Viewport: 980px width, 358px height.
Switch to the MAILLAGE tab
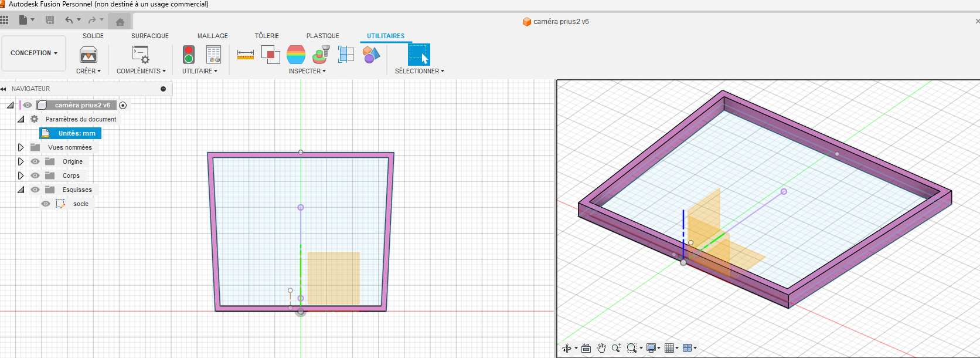point(213,36)
